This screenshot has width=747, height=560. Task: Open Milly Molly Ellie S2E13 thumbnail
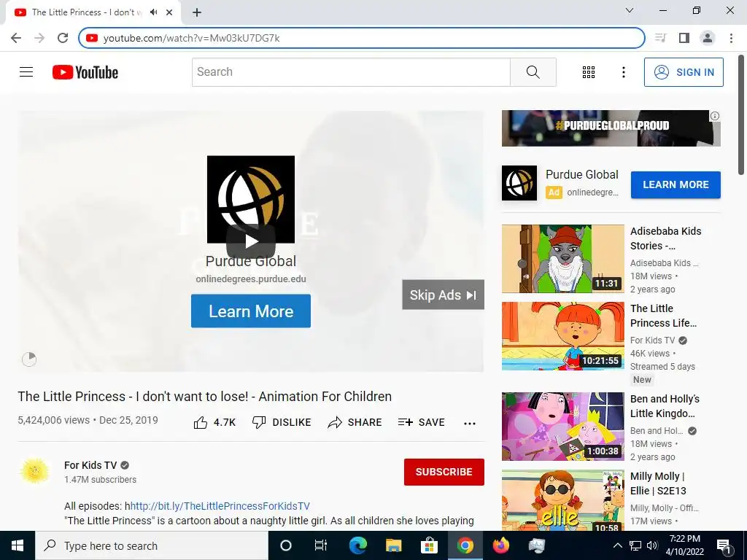[x=562, y=500]
